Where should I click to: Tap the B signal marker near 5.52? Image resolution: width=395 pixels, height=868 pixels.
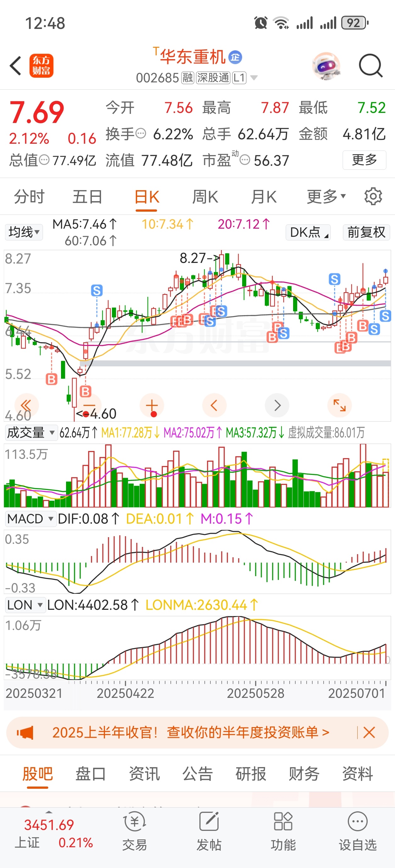52,379
